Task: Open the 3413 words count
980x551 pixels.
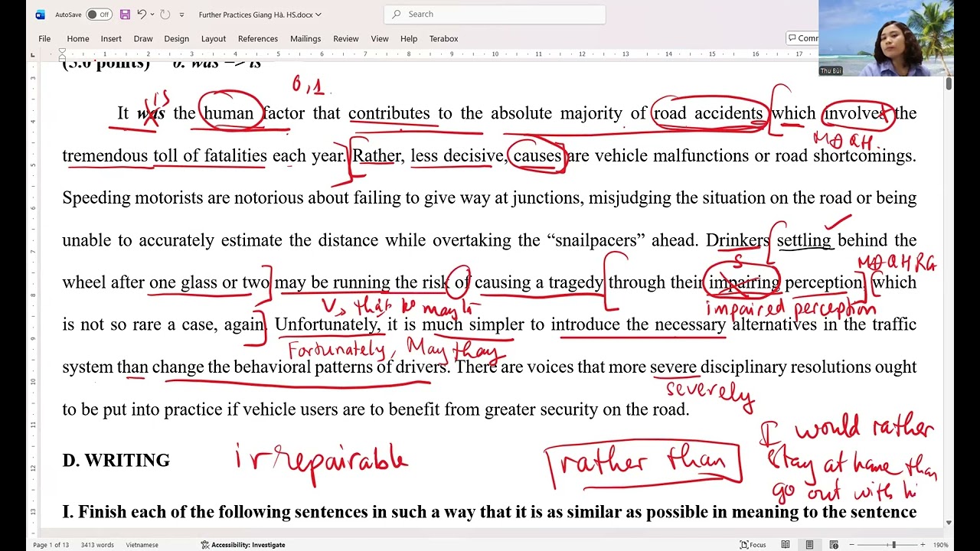Action: (97, 545)
